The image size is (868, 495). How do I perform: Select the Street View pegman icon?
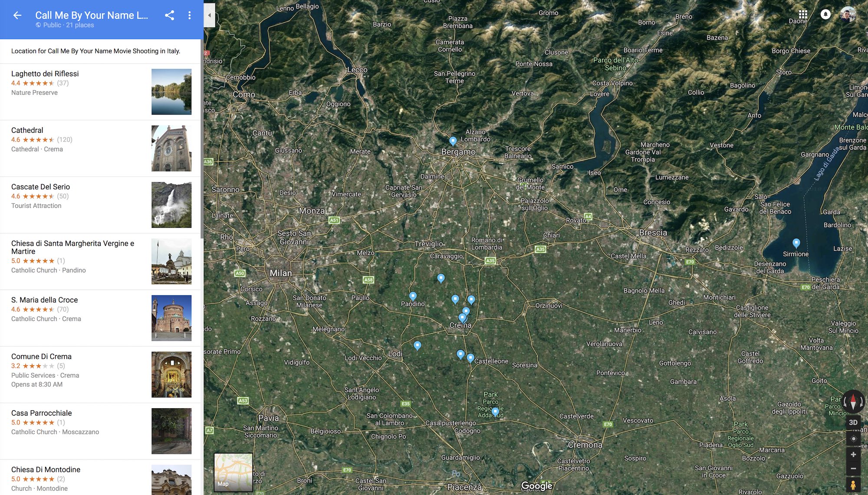(853, 485)
